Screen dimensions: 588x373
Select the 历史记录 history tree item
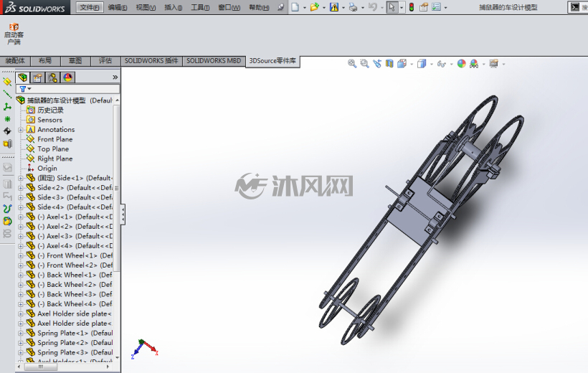pyautogui.click(x=50, y=110)
